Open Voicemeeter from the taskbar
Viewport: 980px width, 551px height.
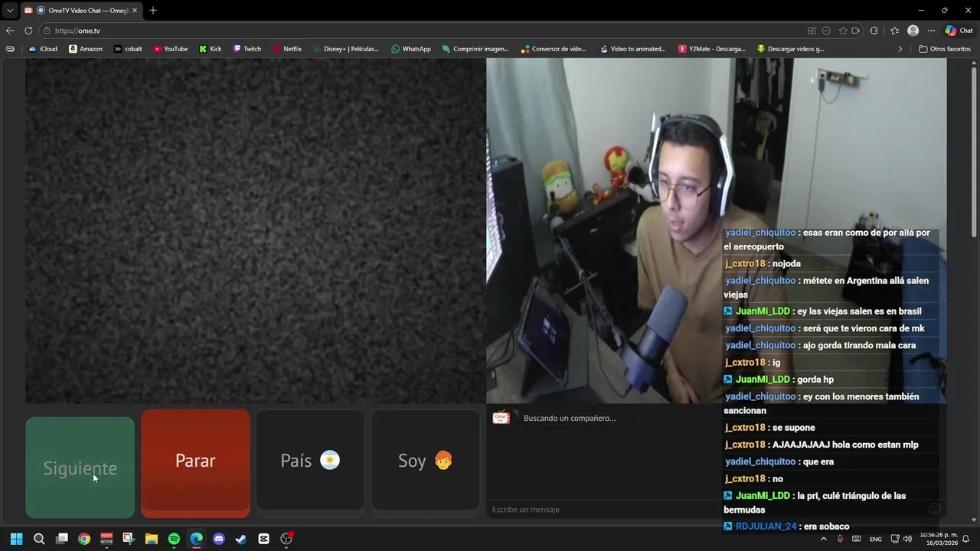click(x=106, y=539)
